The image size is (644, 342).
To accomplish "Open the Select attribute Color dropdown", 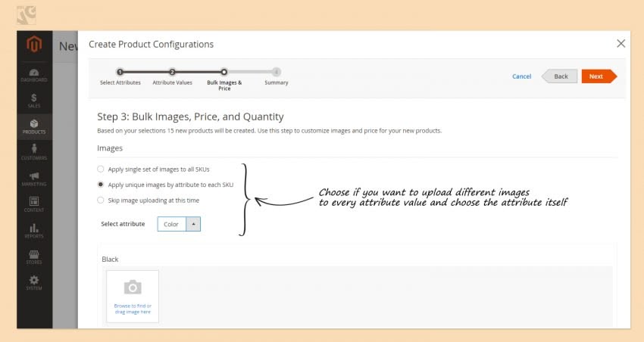I will pyautogui.click(x=179, y=224).
